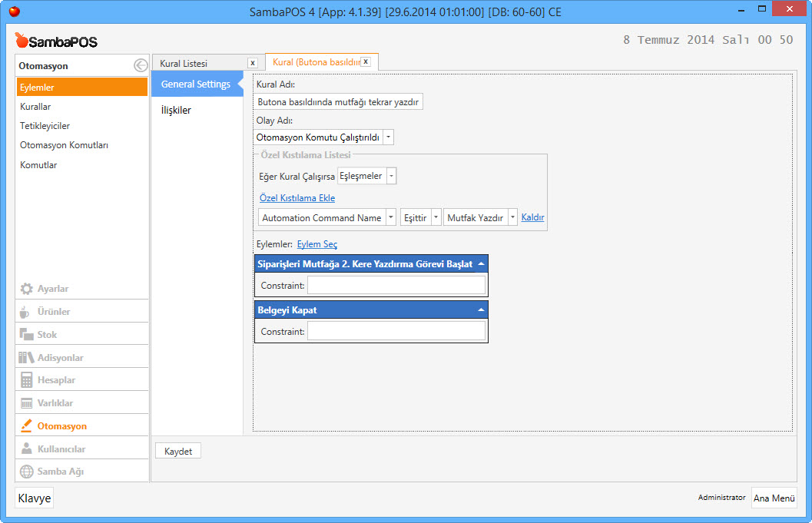Open Adisyonlar via its books icon

click(x=26, y=358)
